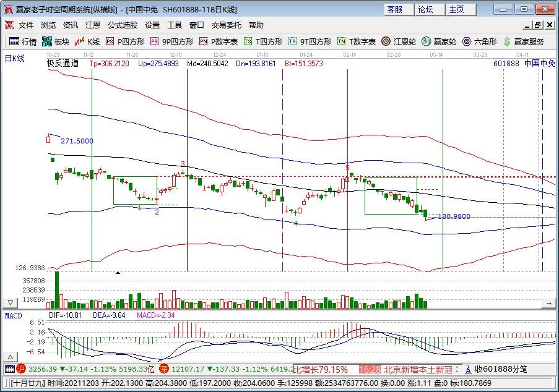
Task: Click the 赢 app logo in menu bar
Action: [x=9, y=25]
